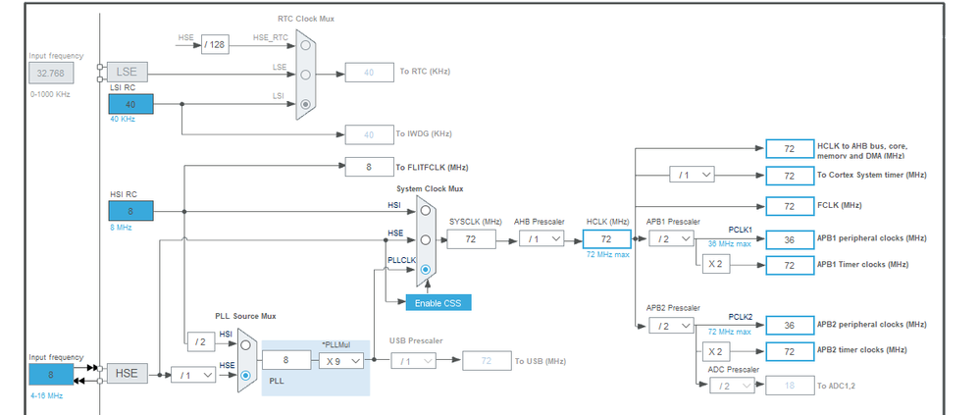
Task: Click the FCLK (MHz) value field
Action: [790, 206]
